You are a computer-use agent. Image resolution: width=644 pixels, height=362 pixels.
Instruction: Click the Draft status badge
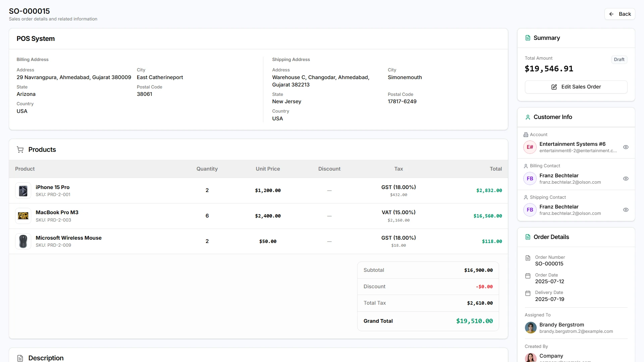[x=619, y=60]
